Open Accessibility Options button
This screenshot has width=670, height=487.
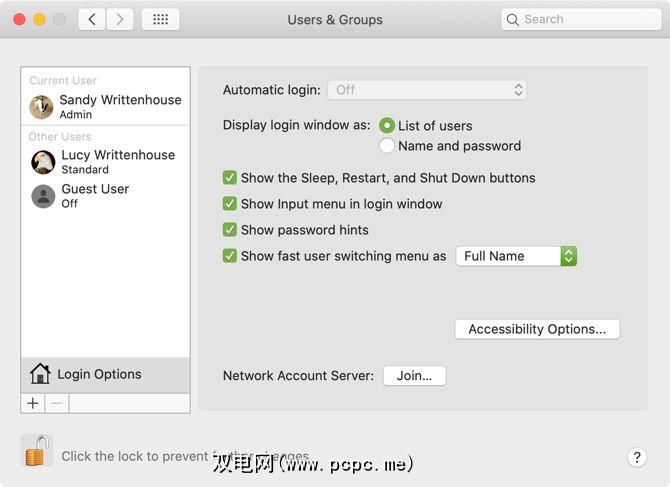(x=537, y=329)
